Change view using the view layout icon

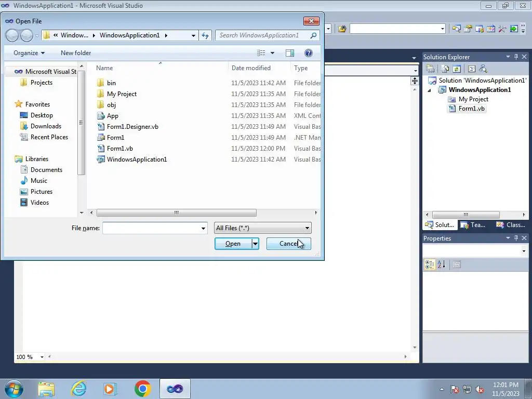[x=261, y=53]
